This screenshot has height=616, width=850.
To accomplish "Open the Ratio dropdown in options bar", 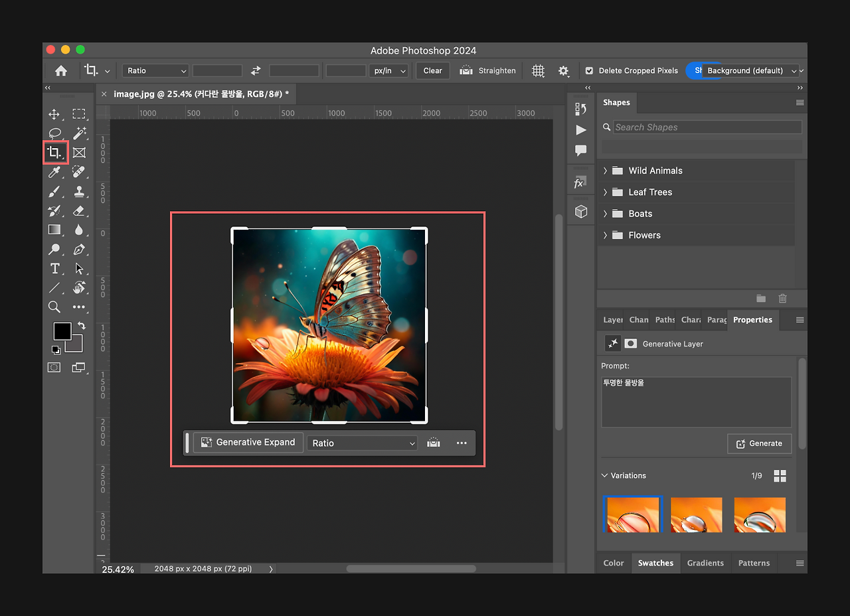I will click(155, 70).
